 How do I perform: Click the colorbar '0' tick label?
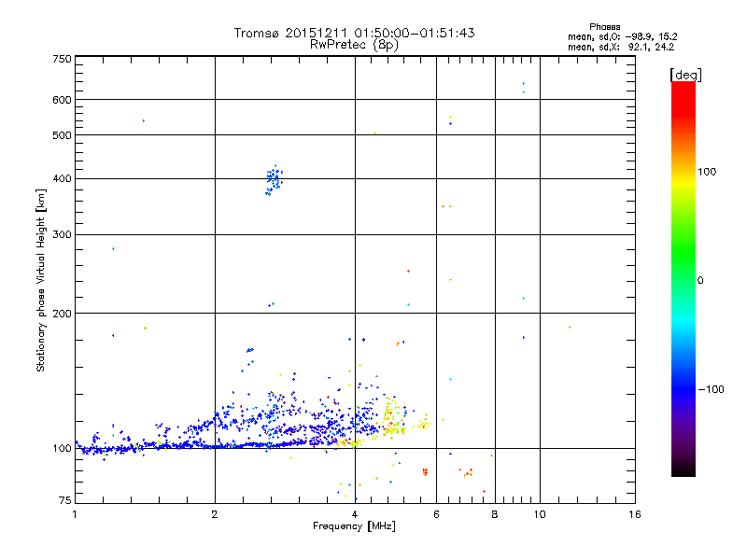point(699,280)
